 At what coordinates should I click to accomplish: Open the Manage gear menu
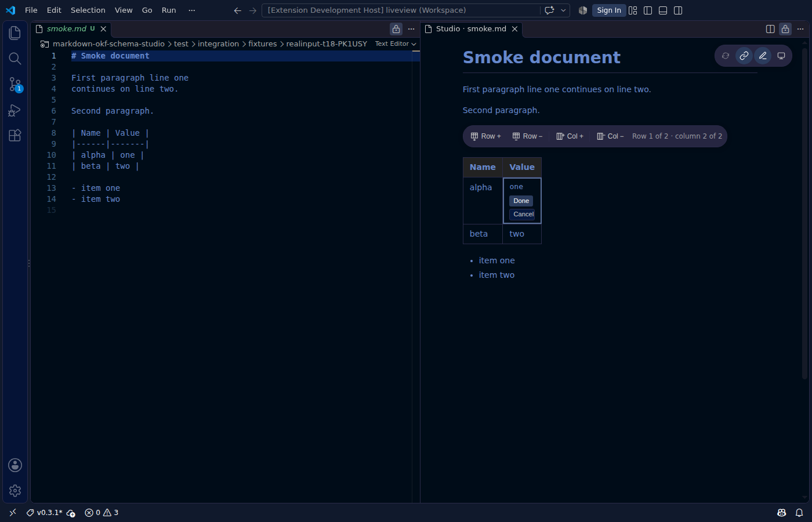point(15,491)
